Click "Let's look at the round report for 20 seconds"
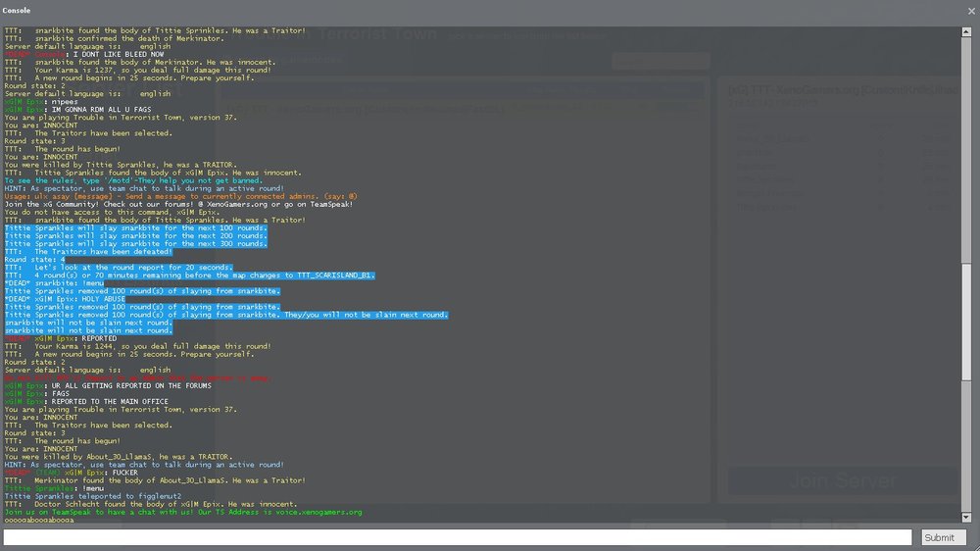The image size is (980, 551). coord(119,268)
